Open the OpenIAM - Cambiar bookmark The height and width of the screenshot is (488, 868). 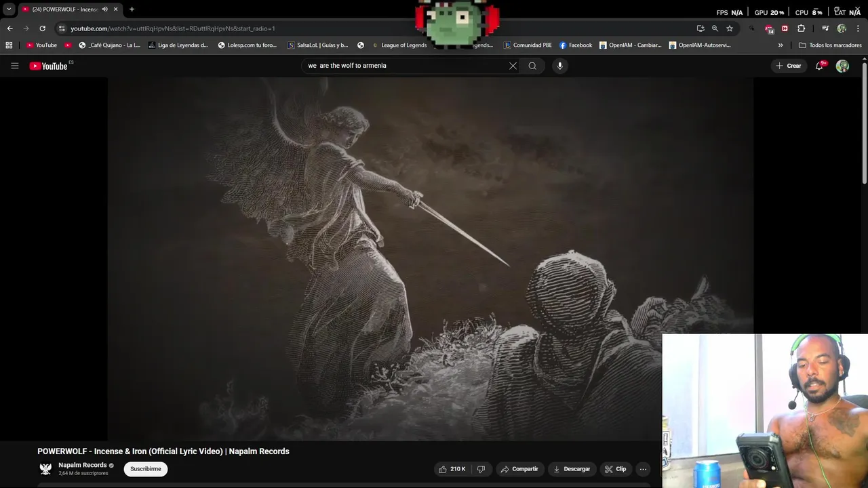[x=630, y=45]
